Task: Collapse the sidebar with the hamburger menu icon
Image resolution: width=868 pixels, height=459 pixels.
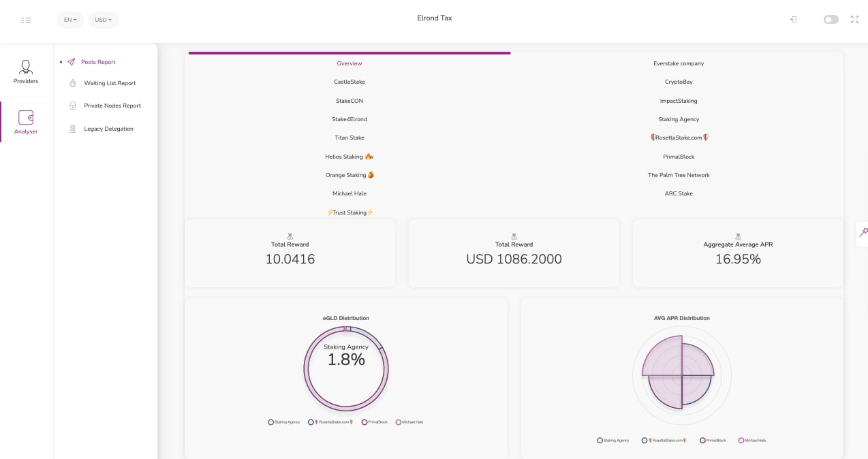Action: pyautogui.click(x=27, y=20)
